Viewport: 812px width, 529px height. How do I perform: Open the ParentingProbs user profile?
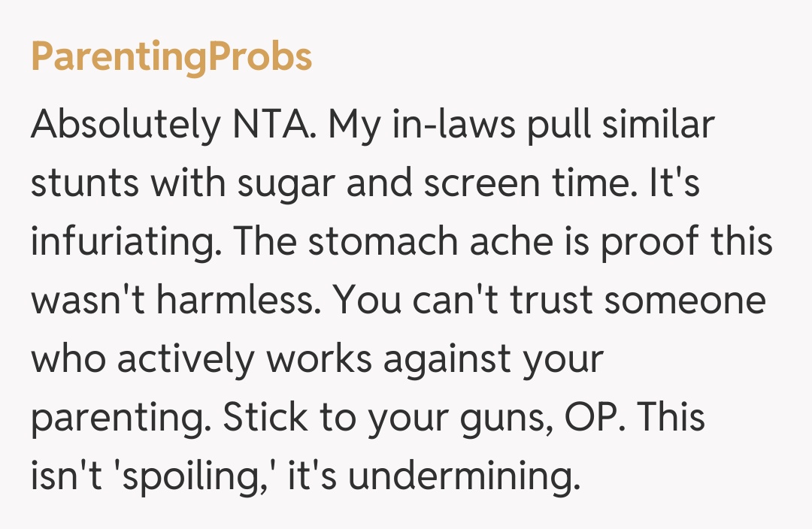(x=171, y=57)
